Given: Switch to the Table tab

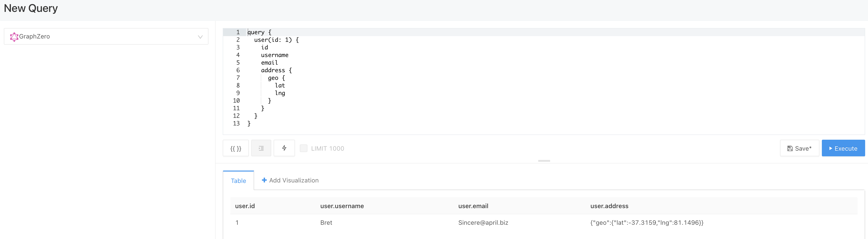Looking at the screenshot, I should tap(238, 181).
